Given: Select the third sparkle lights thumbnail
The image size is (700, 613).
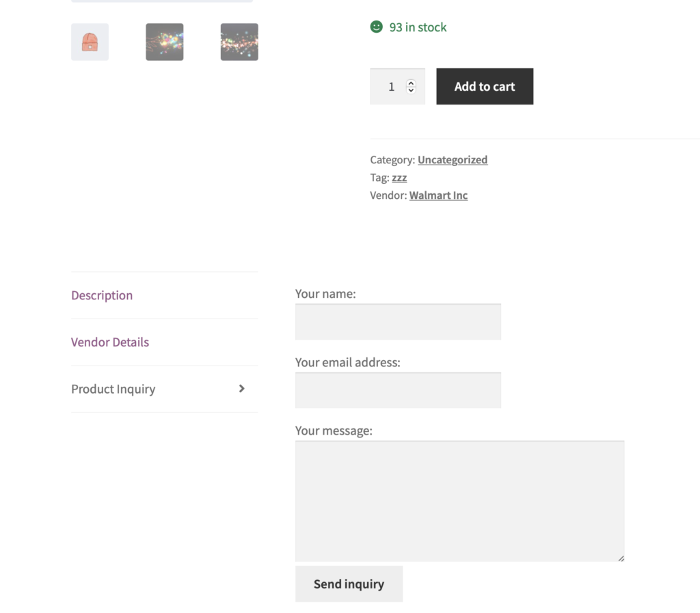Looking at the screenshot, I should pos(239,42).
